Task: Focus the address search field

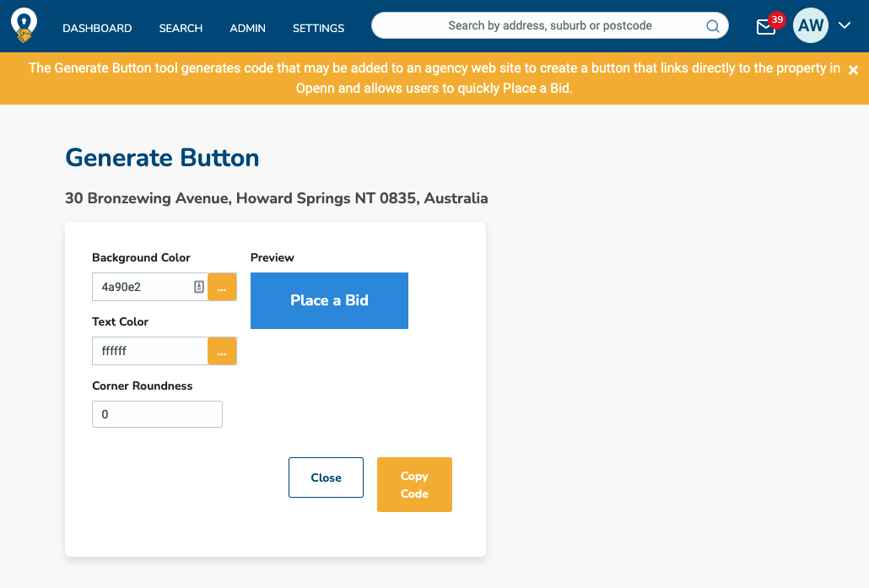Action: click(550, 25)
